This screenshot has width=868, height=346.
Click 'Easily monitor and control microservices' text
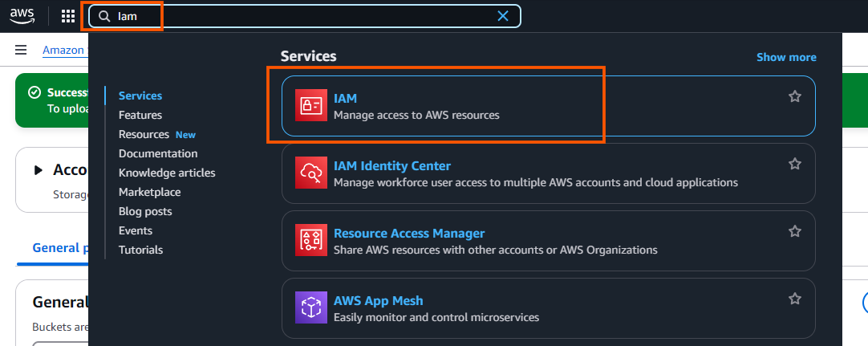(x=436, y=317)
